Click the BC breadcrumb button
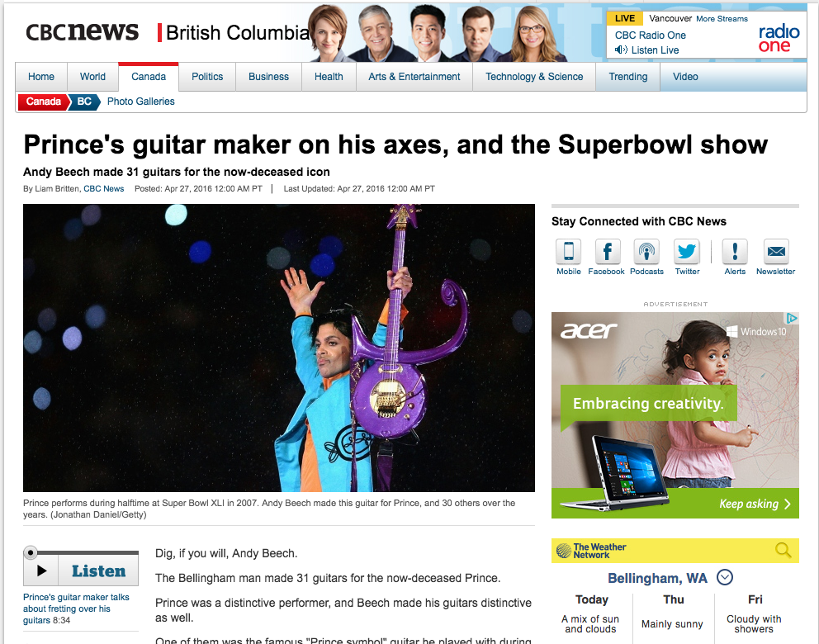Viewport: 819px width, 644px height. pos(84,102)
